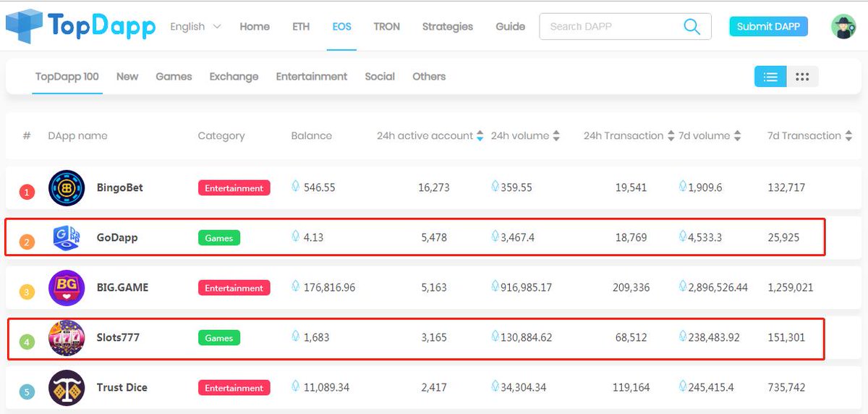Image resolution: width=868 pixels, height=414 pixels.
Task: Click Slots777 balance value 1,683
Action: [x=316, y=337]
